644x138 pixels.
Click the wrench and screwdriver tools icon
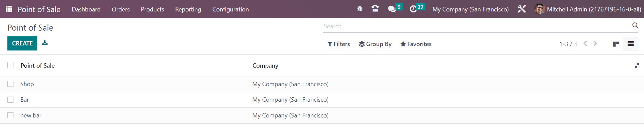coord(522,9)
